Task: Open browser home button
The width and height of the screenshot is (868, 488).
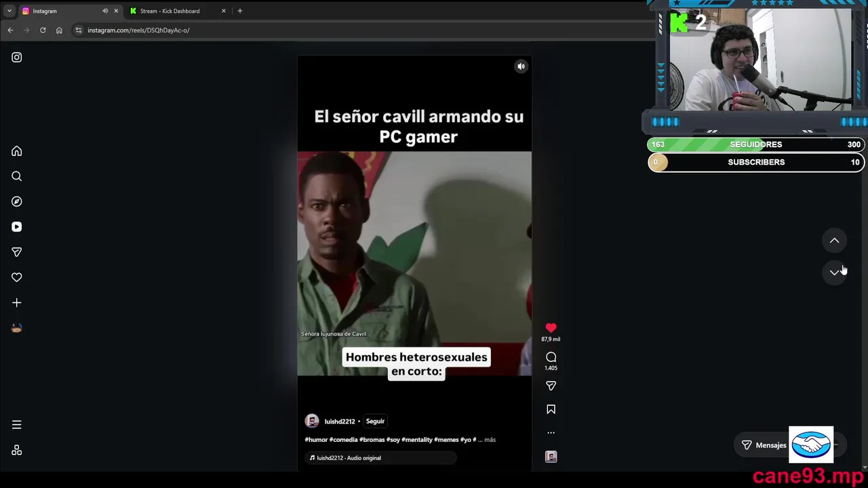Action: point(59,30)
